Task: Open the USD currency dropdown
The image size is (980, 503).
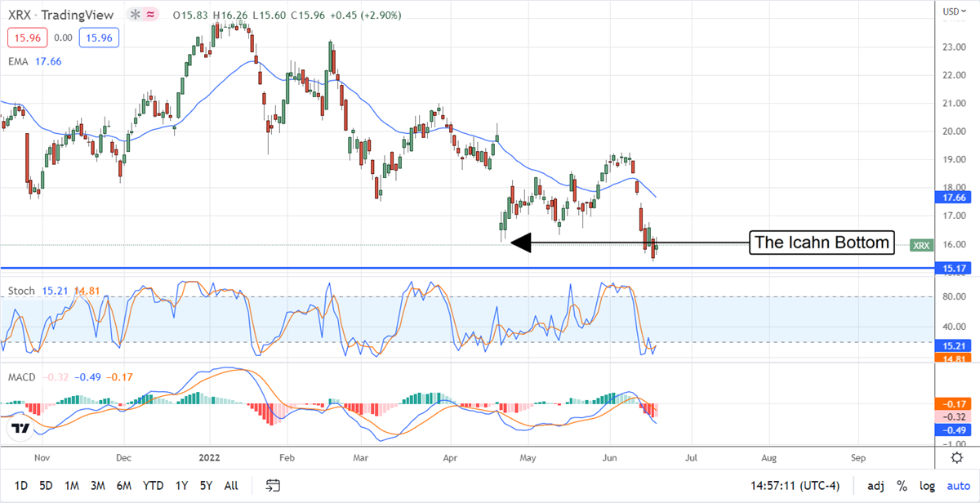Action: [954, 11]
